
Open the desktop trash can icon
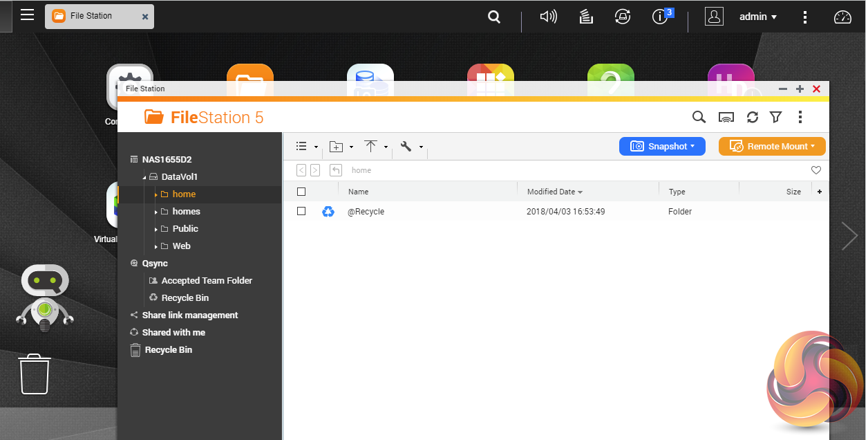click(35, 374)
